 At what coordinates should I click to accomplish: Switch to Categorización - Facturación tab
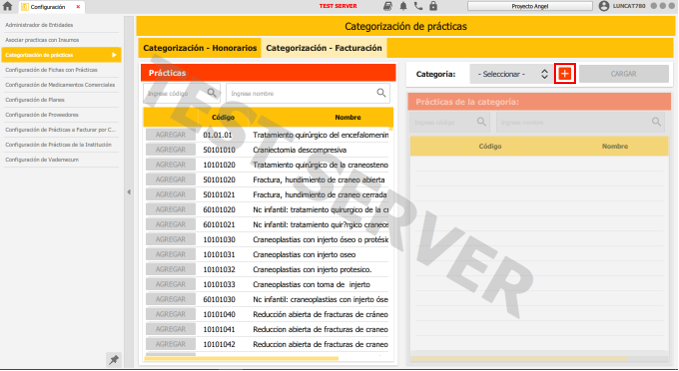(x=324, y=48)
